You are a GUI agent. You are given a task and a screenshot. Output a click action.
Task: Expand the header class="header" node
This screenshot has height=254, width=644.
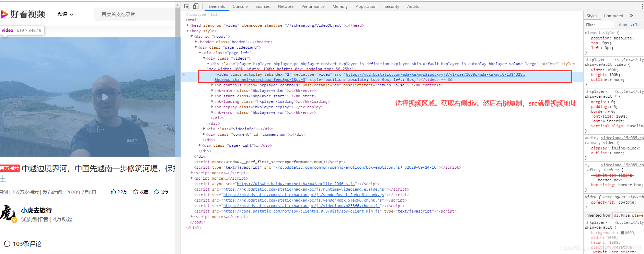pyautogui.click(x=196, y=42)
